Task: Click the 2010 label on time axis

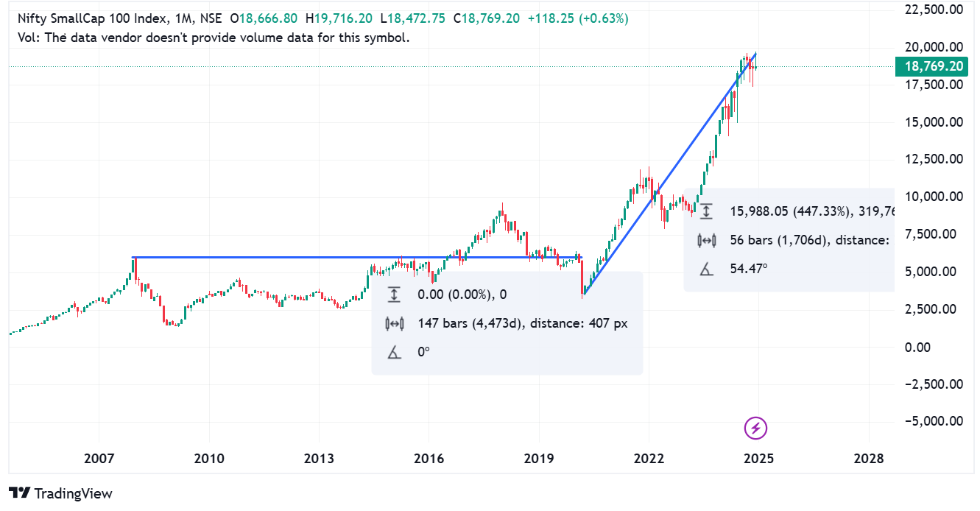Action: tap(209, 459)
